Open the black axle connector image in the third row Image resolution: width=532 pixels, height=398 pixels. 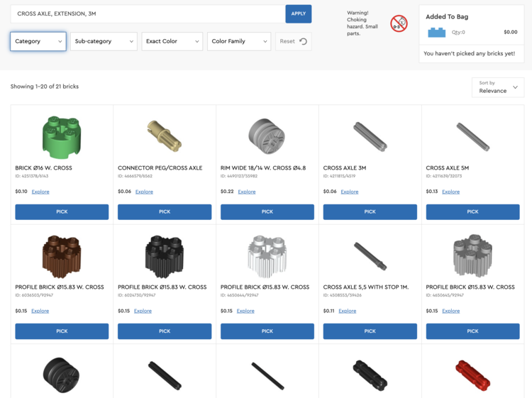tap(370, 375)
